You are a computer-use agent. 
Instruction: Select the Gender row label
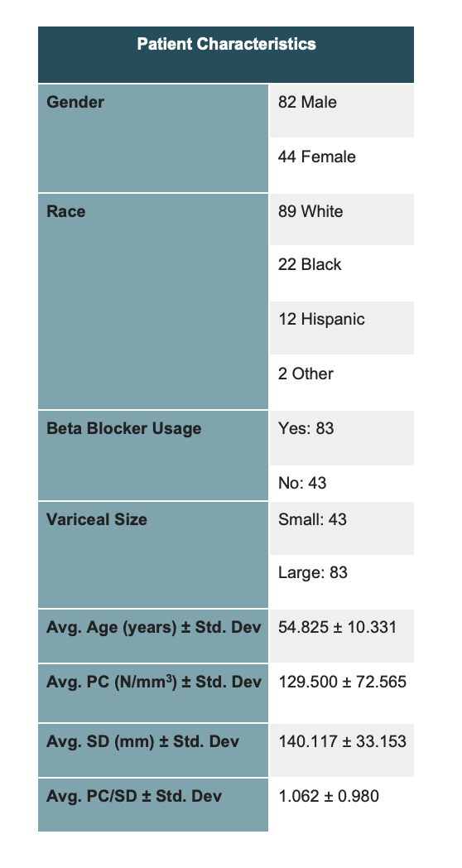[x=153, y=137]
